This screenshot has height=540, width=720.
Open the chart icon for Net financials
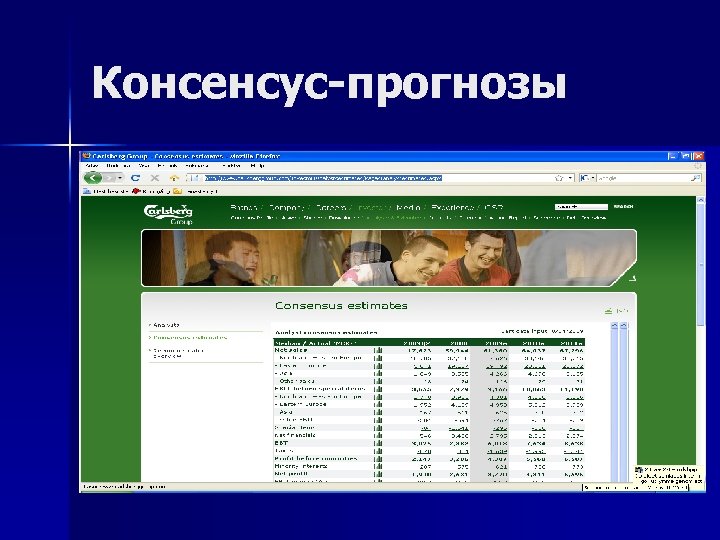pyautogui.click(x=378, y=435)
